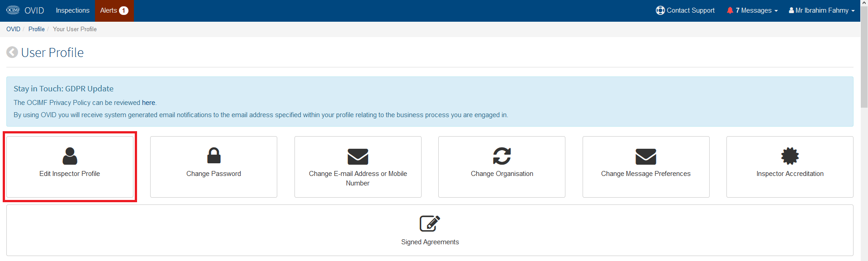The image size is (868, 261).
Task: Click the Change Organisation refresh arrows icon
Action: tap(502, 156)
